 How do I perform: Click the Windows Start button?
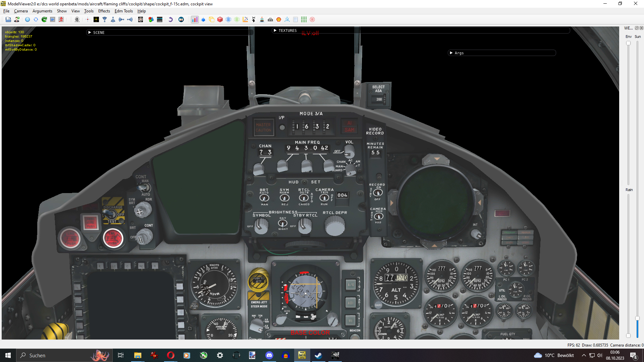coord(8,355)
